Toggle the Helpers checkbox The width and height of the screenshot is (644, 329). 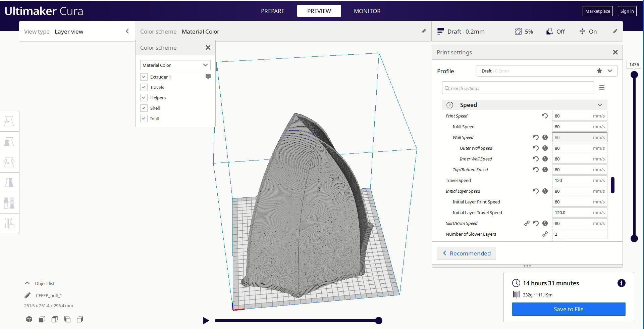tap(144, 98)
